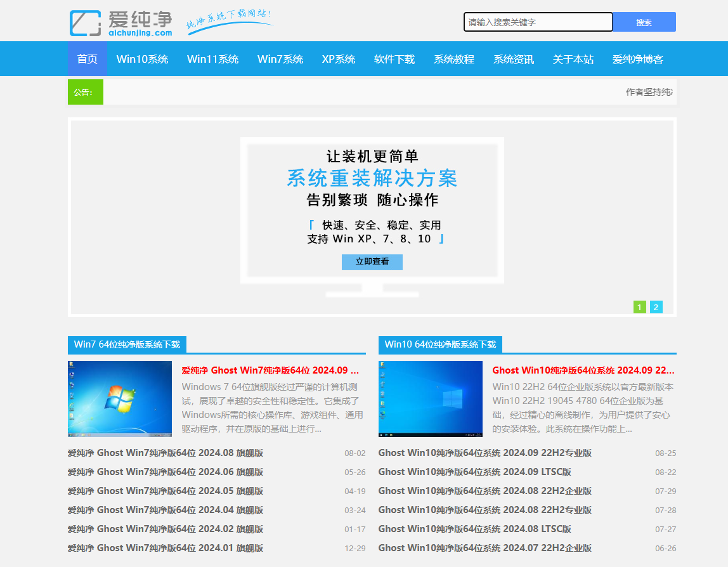Click the blue 搜索 search button
This screenshot has width=728, height=567.
pyautogui.click(x=644, y=22)
